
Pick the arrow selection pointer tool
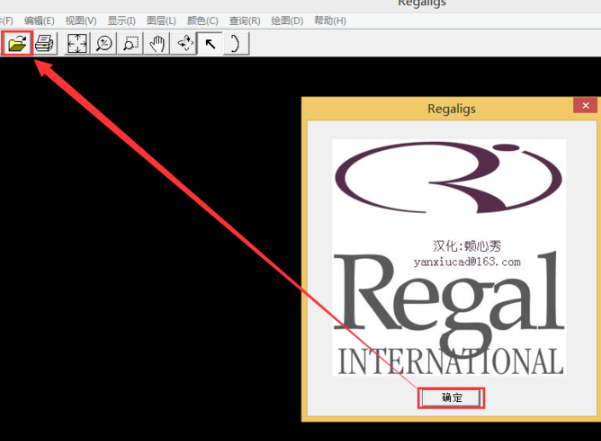[210, 43]
